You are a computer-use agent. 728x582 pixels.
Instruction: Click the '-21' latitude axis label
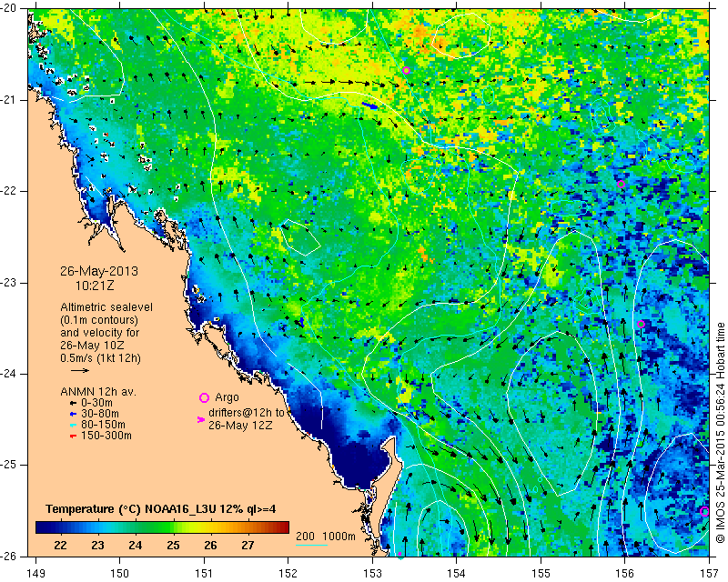(10, 100)
